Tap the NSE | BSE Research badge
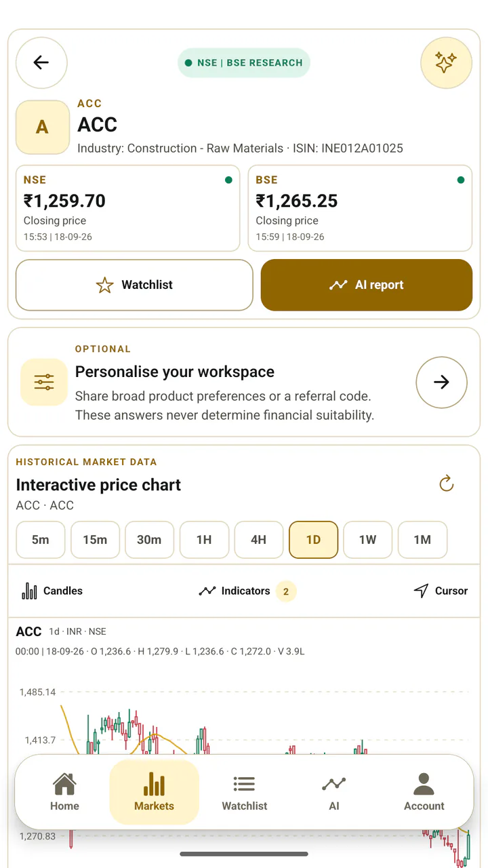The height and width of the screenshot is (868, 488). (244, 62)
